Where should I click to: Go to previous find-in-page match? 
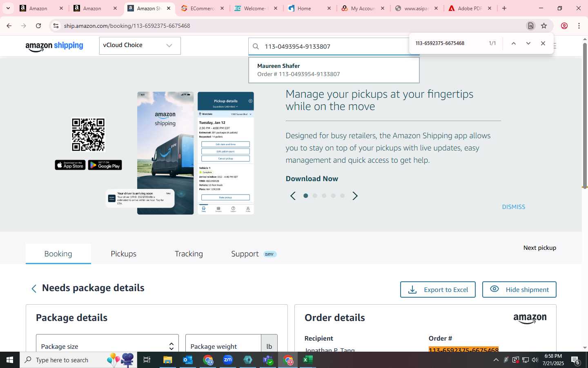tap(514, 43)
